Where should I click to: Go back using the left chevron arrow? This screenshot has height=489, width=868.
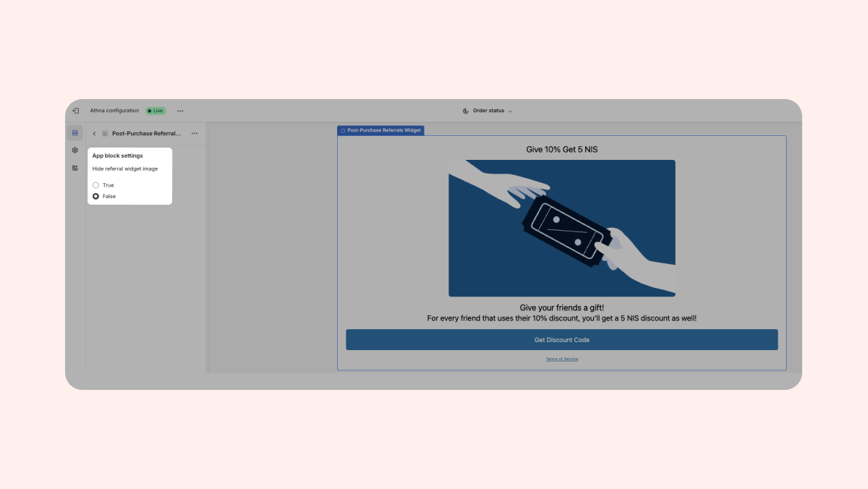94,134
